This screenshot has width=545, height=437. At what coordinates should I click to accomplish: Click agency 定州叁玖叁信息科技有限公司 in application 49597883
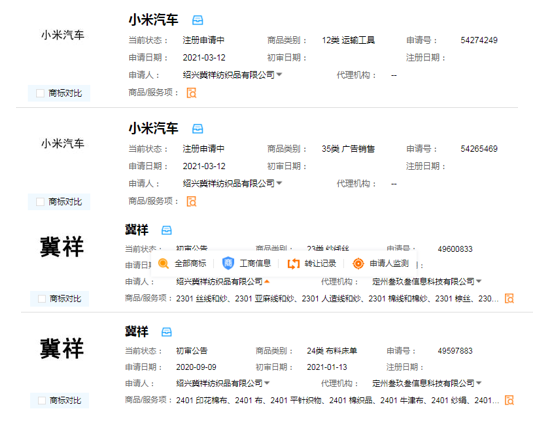tap(423, 383)
